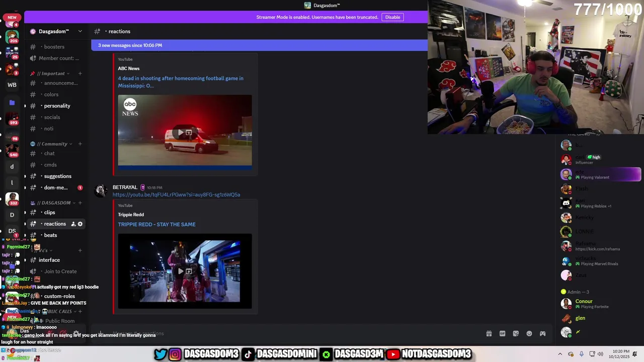Image resolution: width=644 pixels, height=362 pixels.
Task: Open the beats channel
Action: coord(56,235)
